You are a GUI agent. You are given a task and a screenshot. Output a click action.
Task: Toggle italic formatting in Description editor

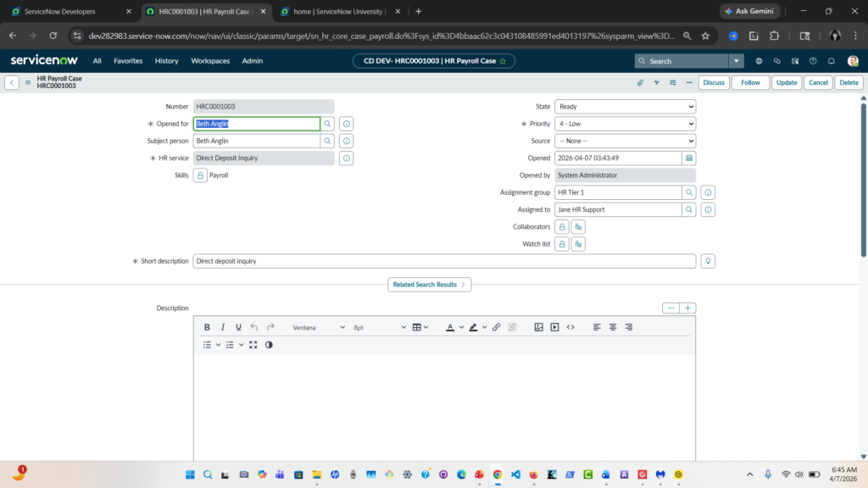tap(223, 327)
